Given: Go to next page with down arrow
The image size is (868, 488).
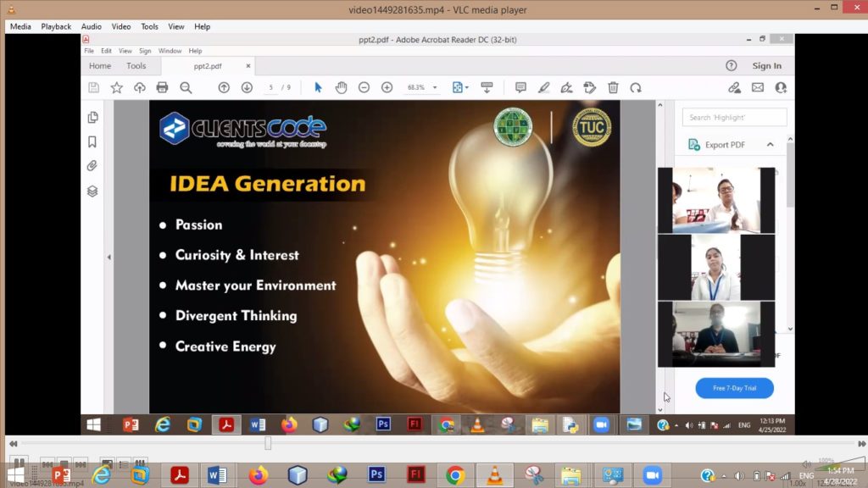Looking at the screenshot, I should coord(247,87).
